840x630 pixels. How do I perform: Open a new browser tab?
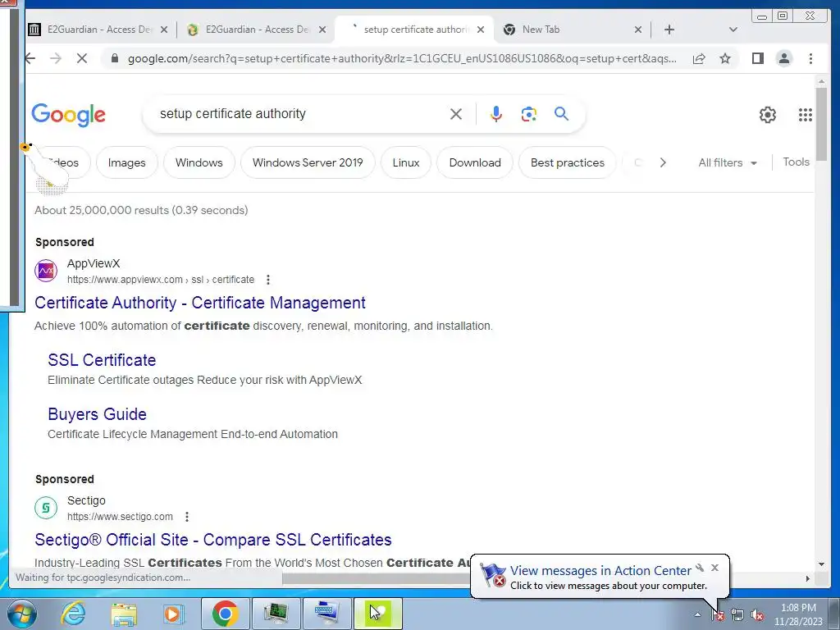click(x=669, y=30)
